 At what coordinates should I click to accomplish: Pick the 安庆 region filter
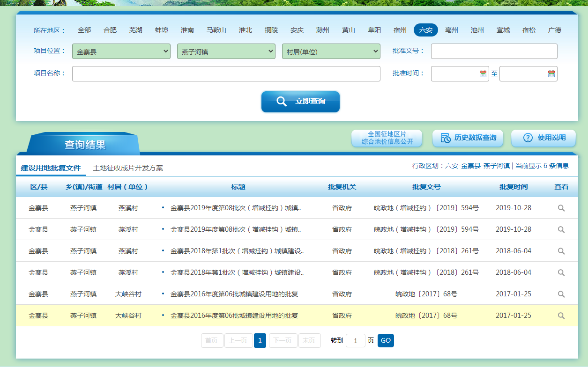pyautogui.click(x=297, y=30)
